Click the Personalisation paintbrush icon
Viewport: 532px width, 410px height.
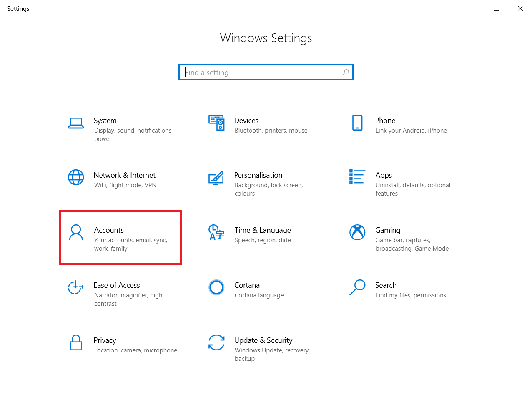[x=216, y=178]
